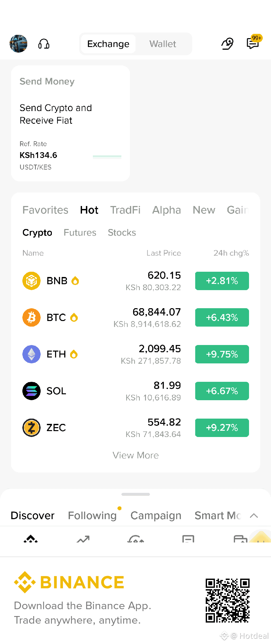Open the rocket promo icon
This screenshot has width=271, height=644.
click(x=227, y=44)
